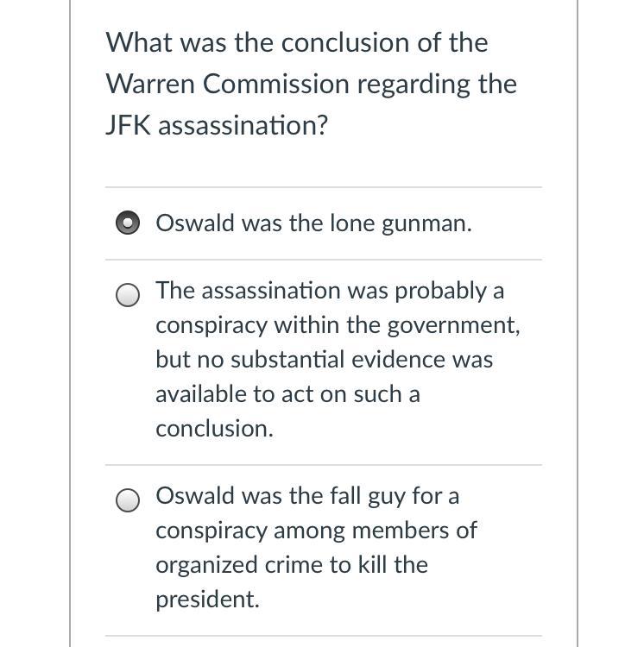Choose the government conspiracy answer radio button
The width and height of the screenshot is (644, 647).
[x=127, y=295]
